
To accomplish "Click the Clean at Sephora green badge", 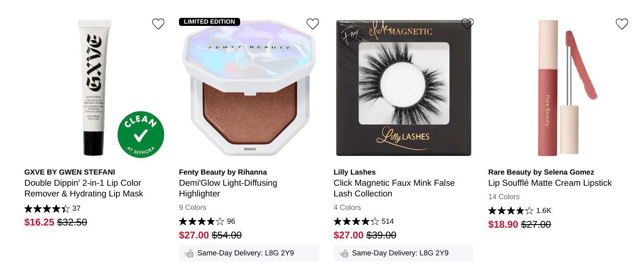I will [141, 134].
